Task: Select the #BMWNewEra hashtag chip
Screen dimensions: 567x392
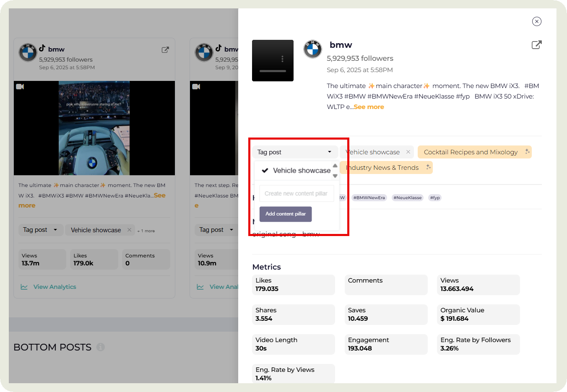Action: pyautogui.click(x=369, y=197)
